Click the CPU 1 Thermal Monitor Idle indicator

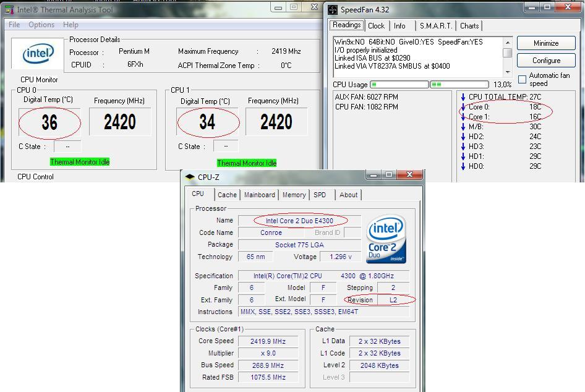247,163
